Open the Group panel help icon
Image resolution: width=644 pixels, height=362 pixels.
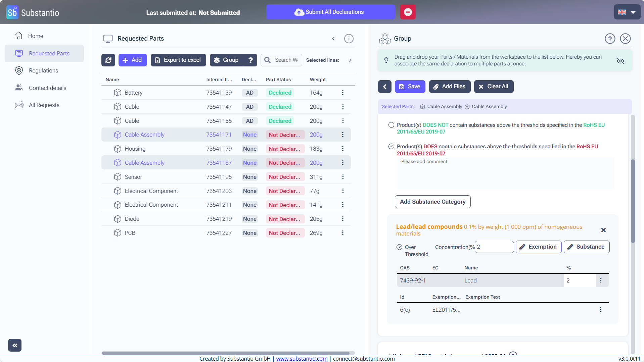610,39
